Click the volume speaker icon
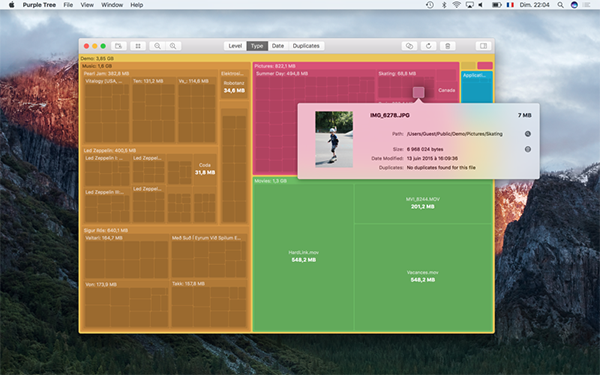 tap(481, 5)
